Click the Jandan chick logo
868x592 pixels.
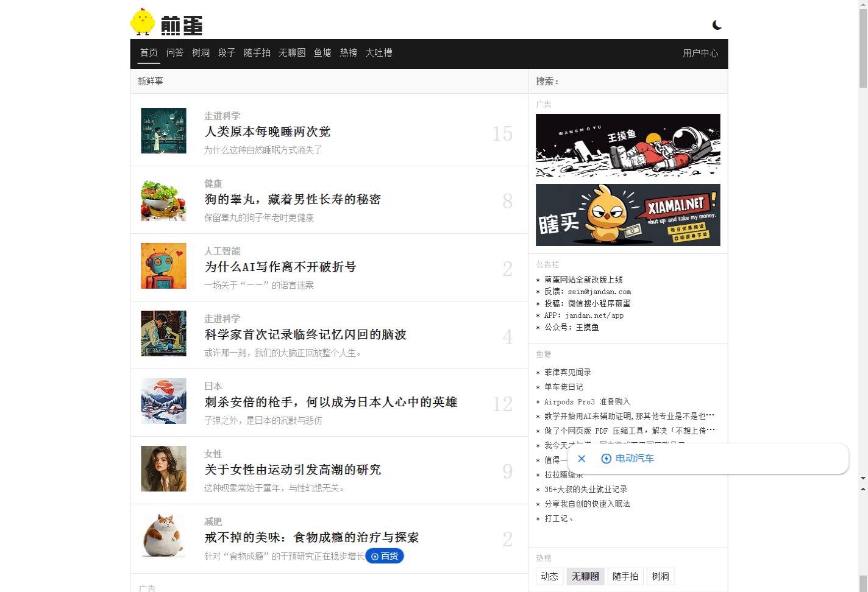[141, 23]
